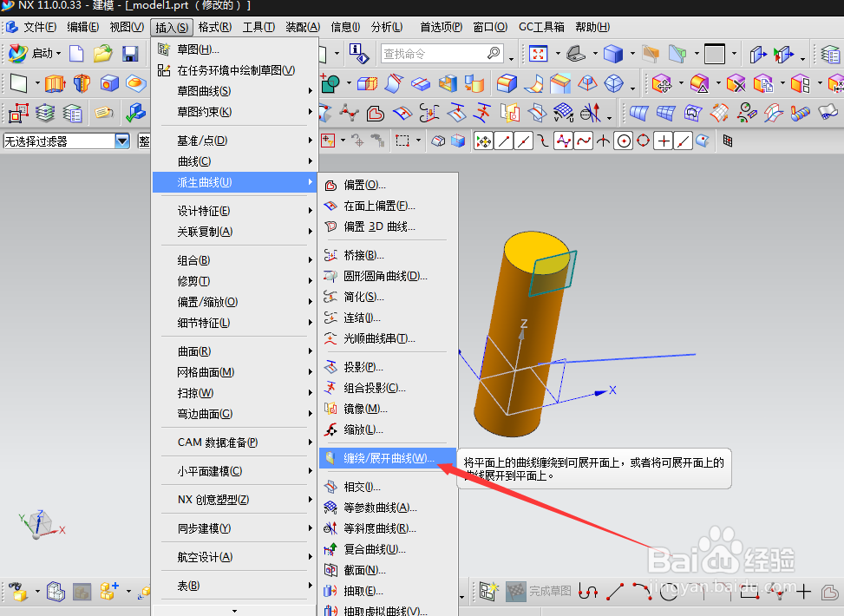844x616 pixels.
Task: Click the 投影 project curve icon
Action: click(330, 367)
